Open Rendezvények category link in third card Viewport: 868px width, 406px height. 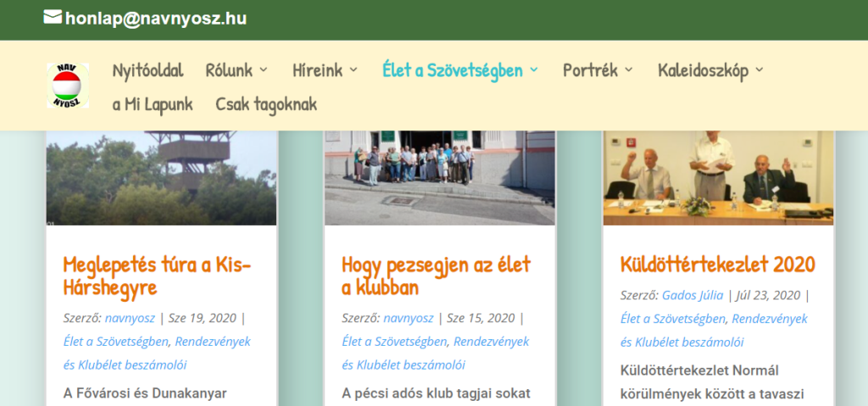[769, 319]
